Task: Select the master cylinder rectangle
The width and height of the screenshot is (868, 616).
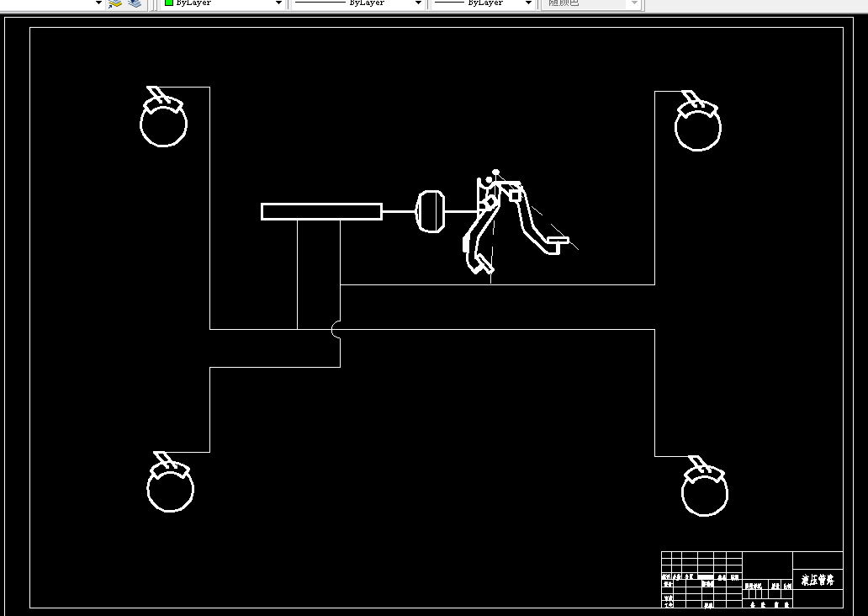Action: [321, 211]
